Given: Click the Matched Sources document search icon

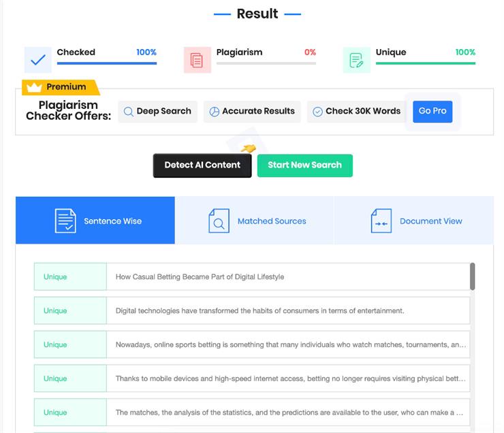Looking at the screenshot, I should [x=219, y=221].
